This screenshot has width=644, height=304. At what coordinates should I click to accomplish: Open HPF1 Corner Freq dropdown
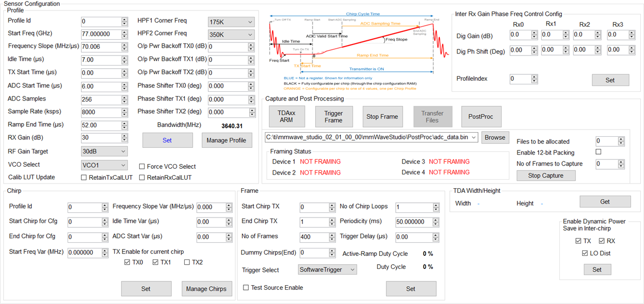point(231,21)
